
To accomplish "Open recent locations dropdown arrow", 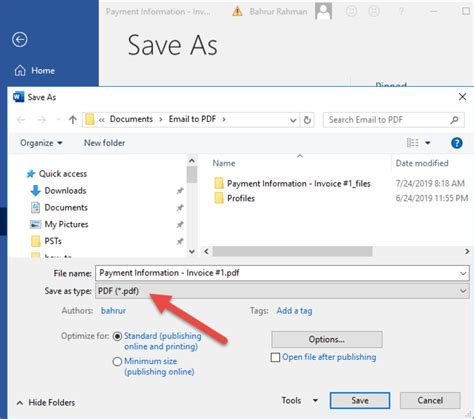I will 58,120.
